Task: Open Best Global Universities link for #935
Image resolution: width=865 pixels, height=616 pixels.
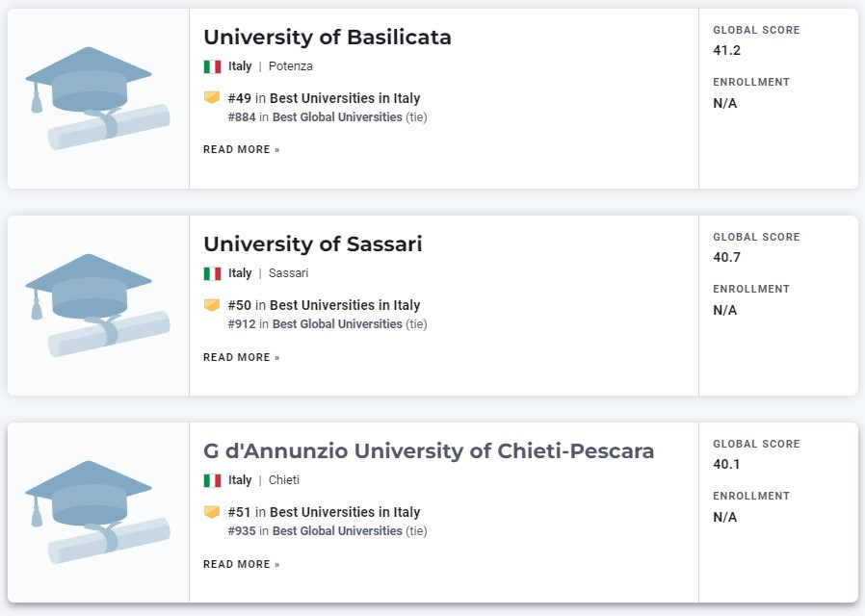Action: [337, 530]
